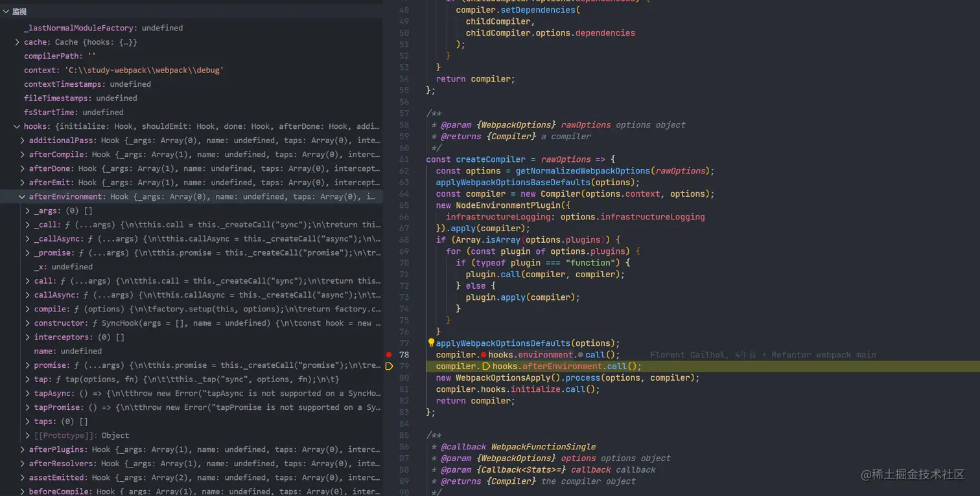
Task: Click plugin.apply(compiler) on line 73
Action: pyautogui.click(x=522, y=297)
